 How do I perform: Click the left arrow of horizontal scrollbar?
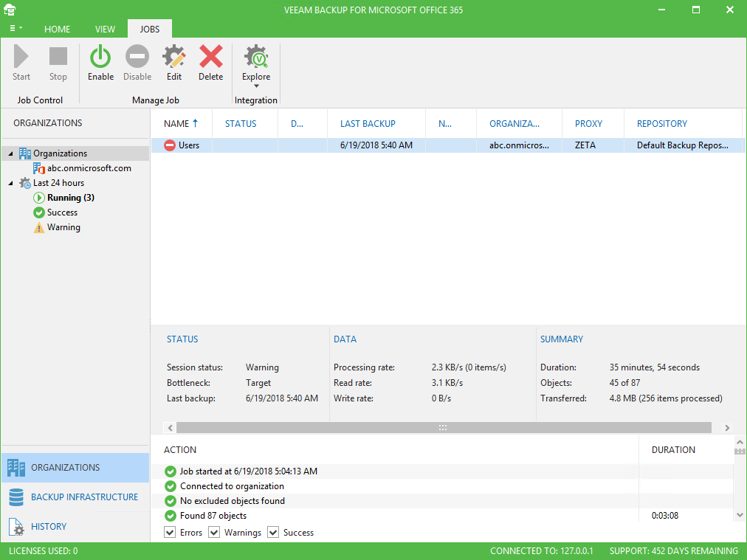[170, 428]
